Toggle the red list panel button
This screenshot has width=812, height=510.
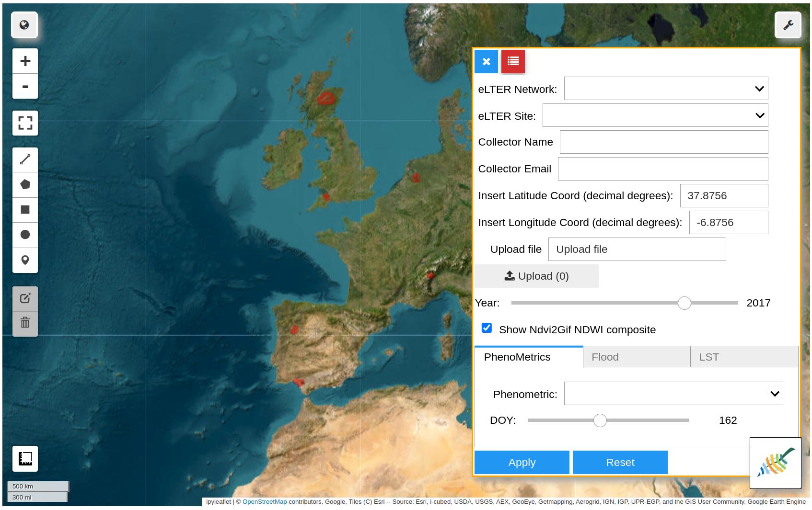pos(513,62)
